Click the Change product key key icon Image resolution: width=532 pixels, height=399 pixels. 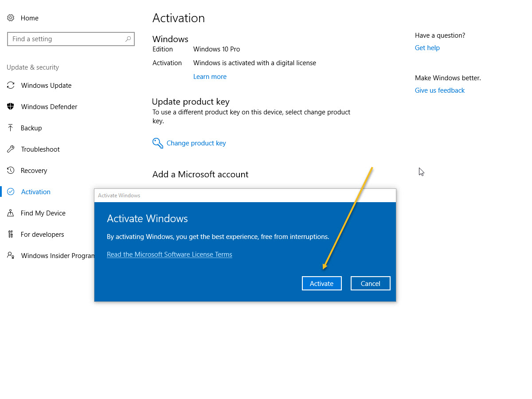(x=158, y=143)
